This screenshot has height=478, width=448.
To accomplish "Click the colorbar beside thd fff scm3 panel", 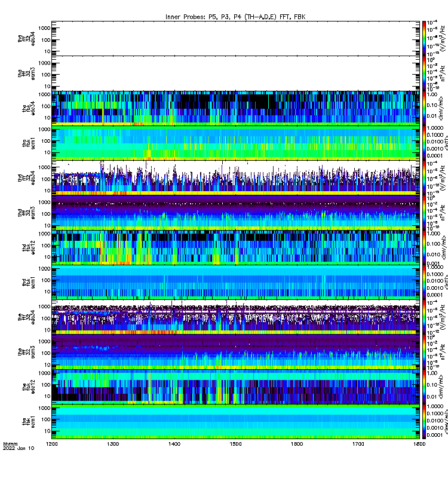I will [424, 213].
